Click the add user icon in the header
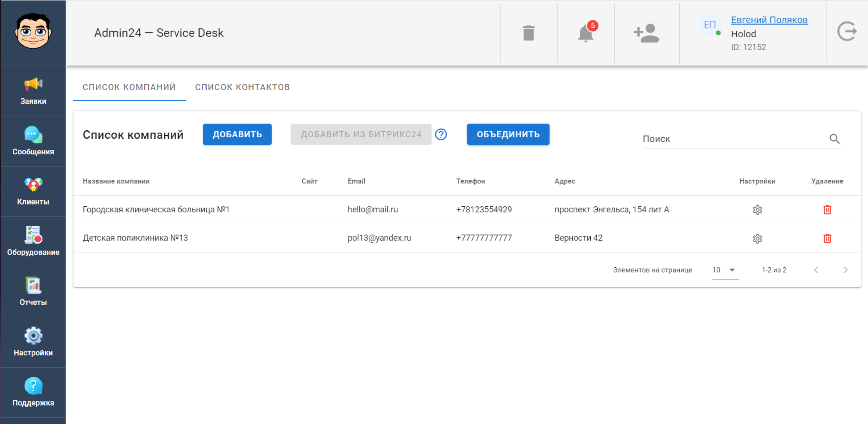 click(647, 32)
